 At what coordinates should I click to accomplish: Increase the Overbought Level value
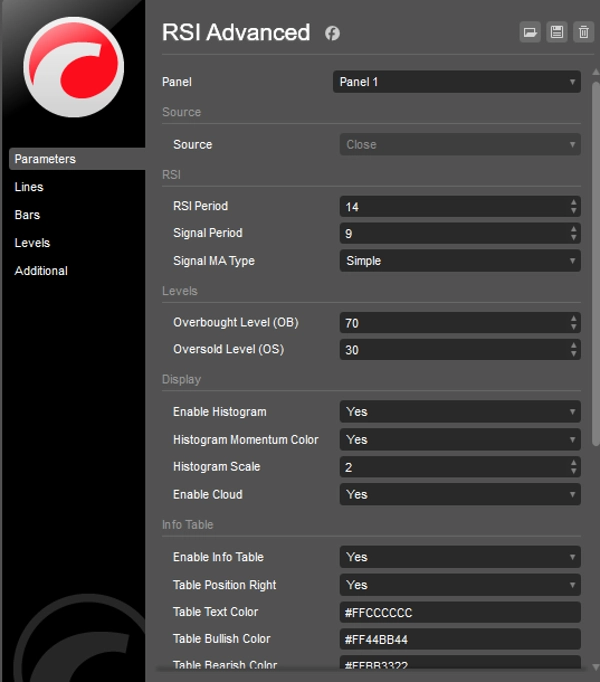coord(573,319)
